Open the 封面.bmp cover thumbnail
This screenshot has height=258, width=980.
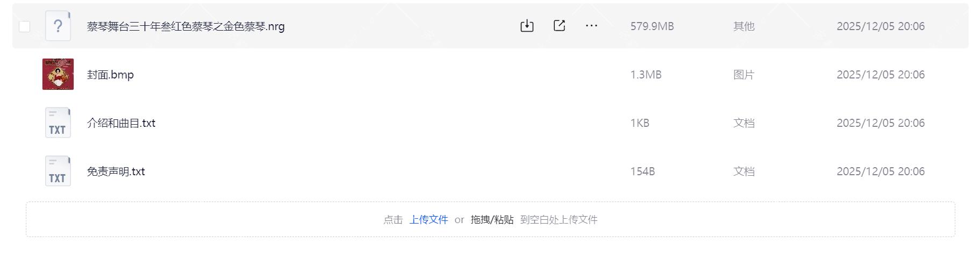(x=58, y=74)
